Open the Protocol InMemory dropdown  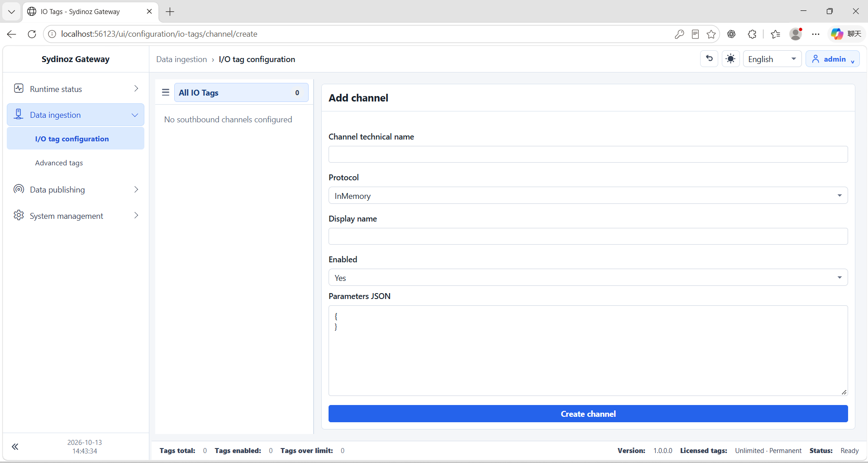pos(588,196)
